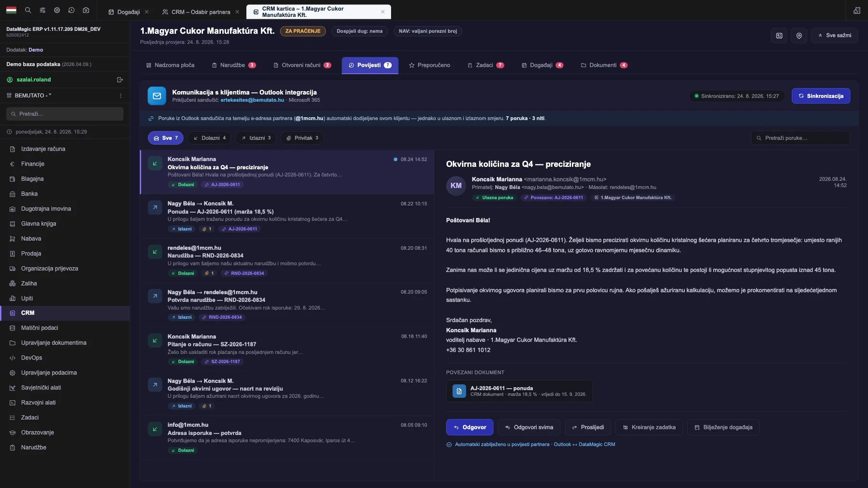Open the history clock icon in top bar
This screenshot has height=488, width=868.
click(71, 10)
